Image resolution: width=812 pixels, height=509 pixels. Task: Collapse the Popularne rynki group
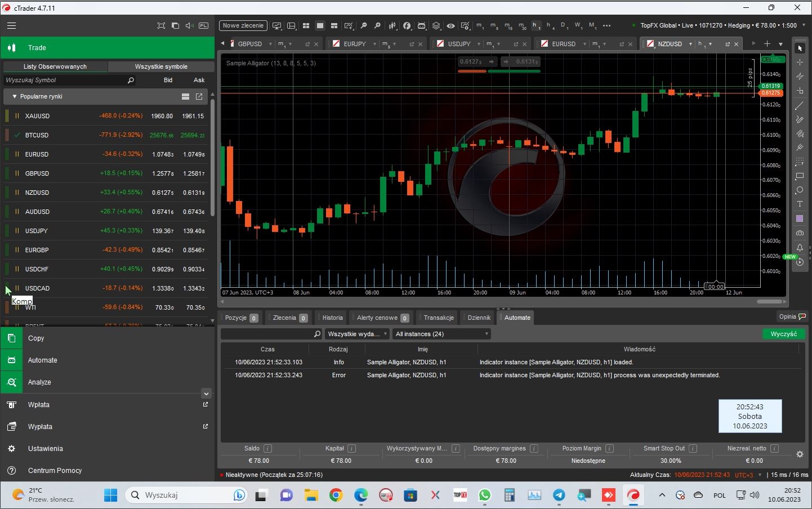(15, 96)
